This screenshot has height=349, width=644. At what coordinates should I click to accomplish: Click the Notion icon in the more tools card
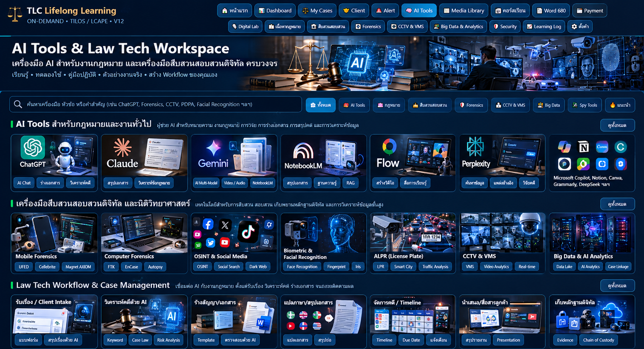pyautogui.click(x=584, y=147)
